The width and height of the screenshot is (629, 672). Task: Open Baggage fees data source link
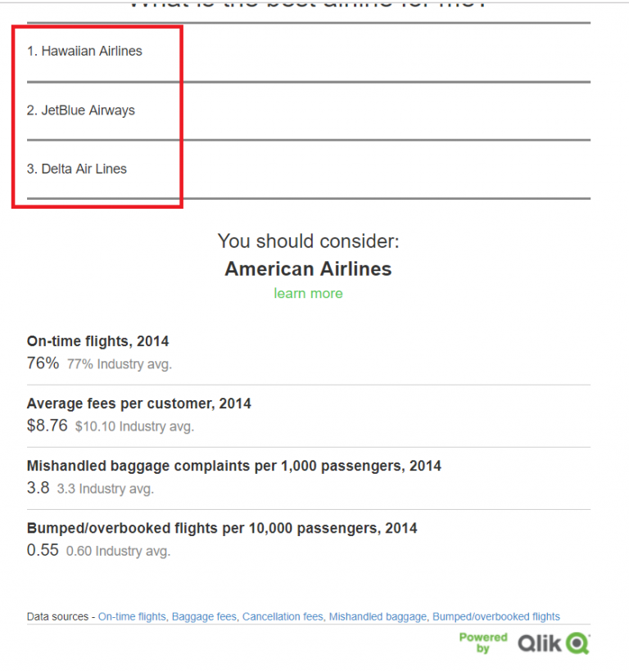pyautogui.click(x=204, y=616)
